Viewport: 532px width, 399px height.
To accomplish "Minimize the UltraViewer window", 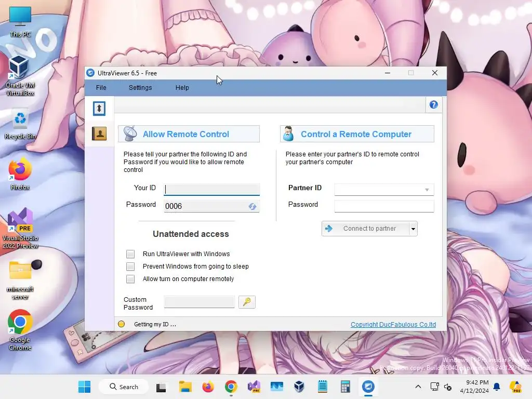I will [x=388, y=73].
